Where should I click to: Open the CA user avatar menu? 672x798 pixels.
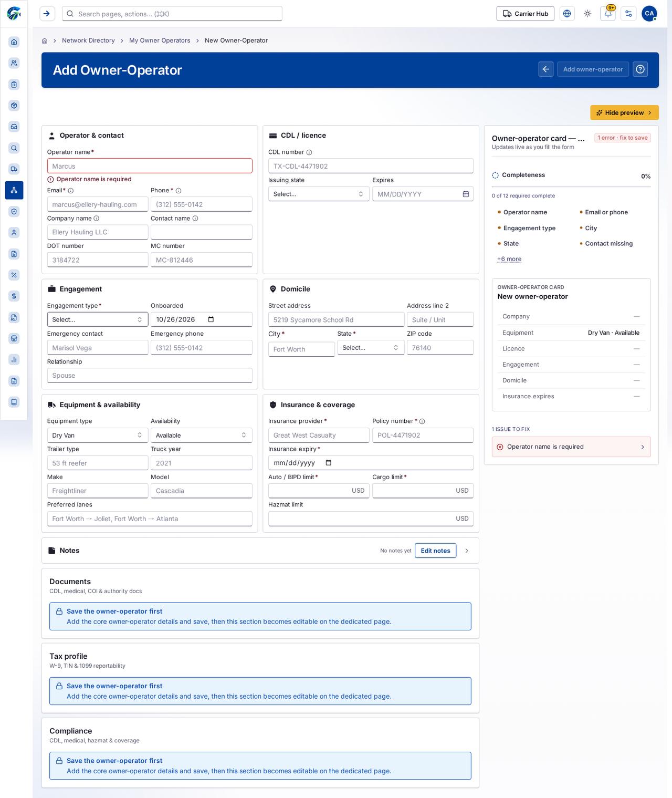649,14
